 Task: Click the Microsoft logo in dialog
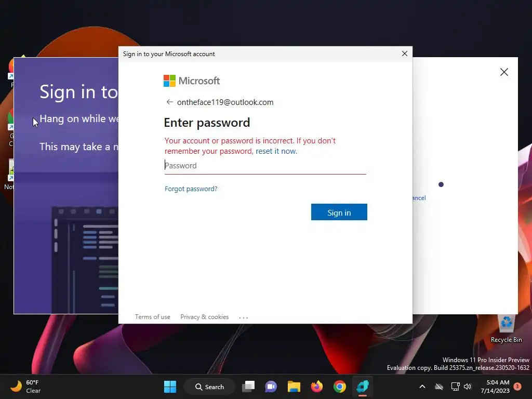point(192,81)
